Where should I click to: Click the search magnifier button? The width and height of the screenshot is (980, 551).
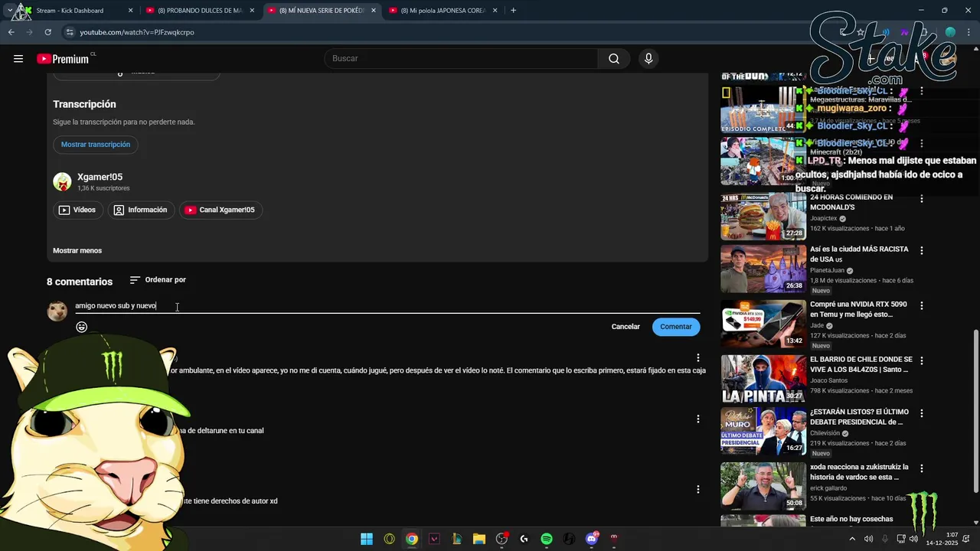coord(614,59)
